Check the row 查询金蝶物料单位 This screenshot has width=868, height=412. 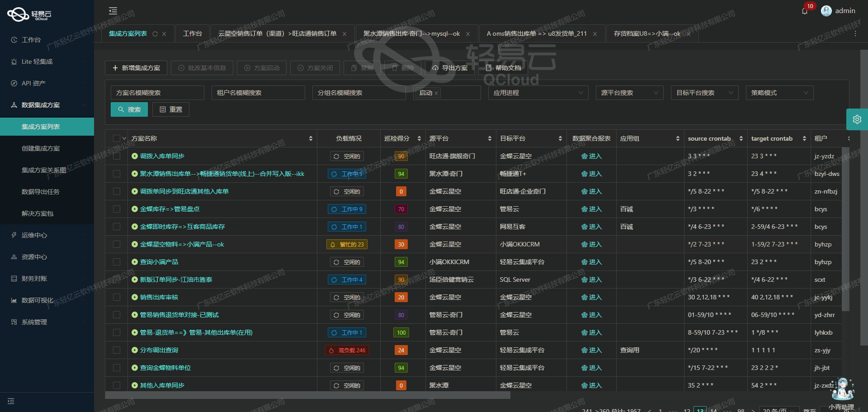coord(117,368)
